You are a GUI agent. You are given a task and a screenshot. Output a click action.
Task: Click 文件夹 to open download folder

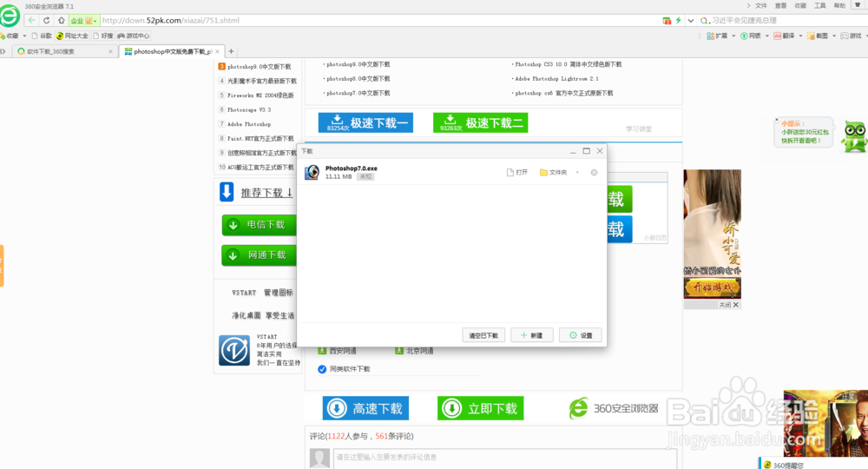(x=553, y=172)
